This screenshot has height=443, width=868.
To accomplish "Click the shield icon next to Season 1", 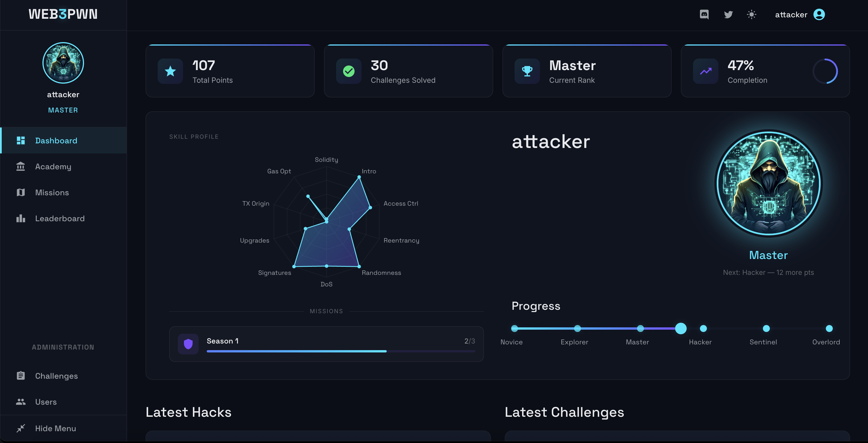I will 188,344.
